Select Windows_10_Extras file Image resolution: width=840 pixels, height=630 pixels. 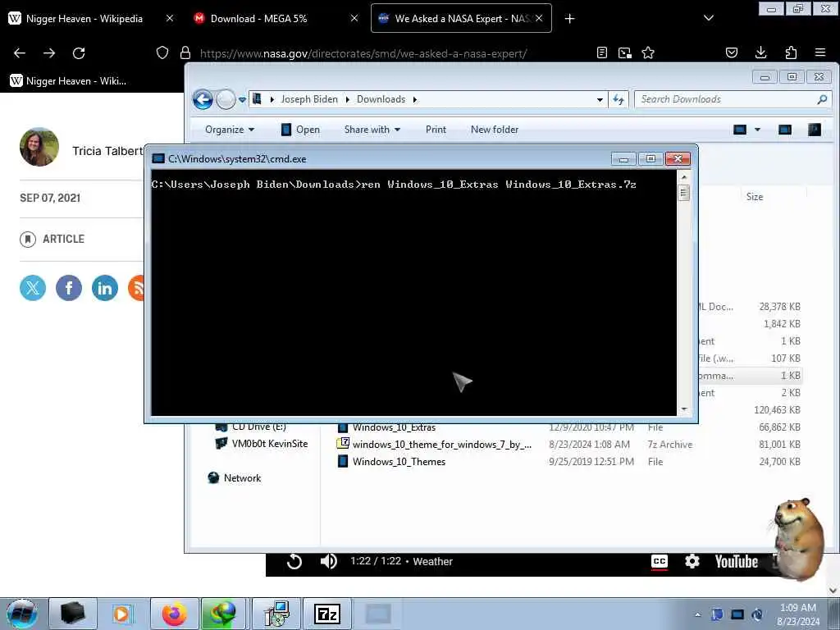coord(394,427)
